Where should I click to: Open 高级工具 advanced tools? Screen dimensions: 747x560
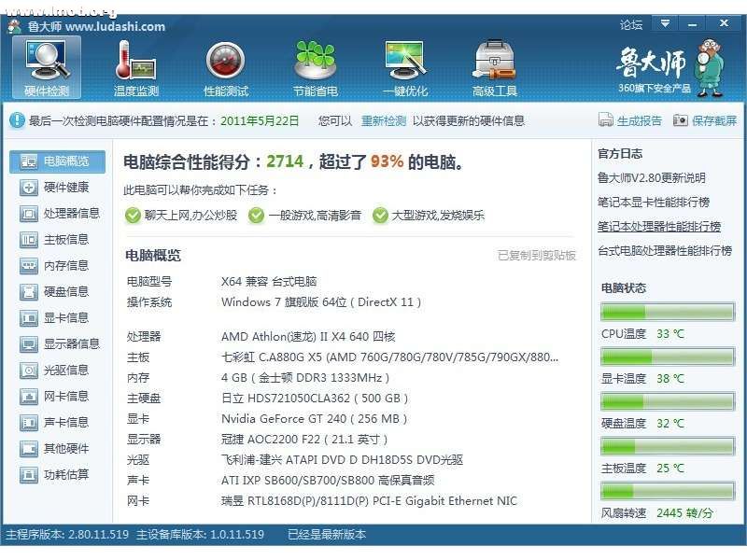click(x=495, y=65)
